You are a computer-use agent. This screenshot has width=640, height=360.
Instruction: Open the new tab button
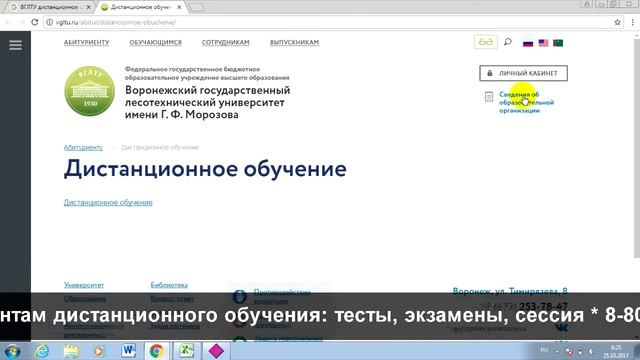[x=197, y=7]
